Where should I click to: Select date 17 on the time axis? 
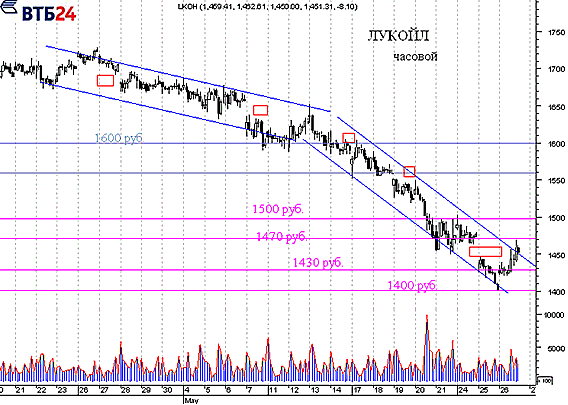point(358,391)
